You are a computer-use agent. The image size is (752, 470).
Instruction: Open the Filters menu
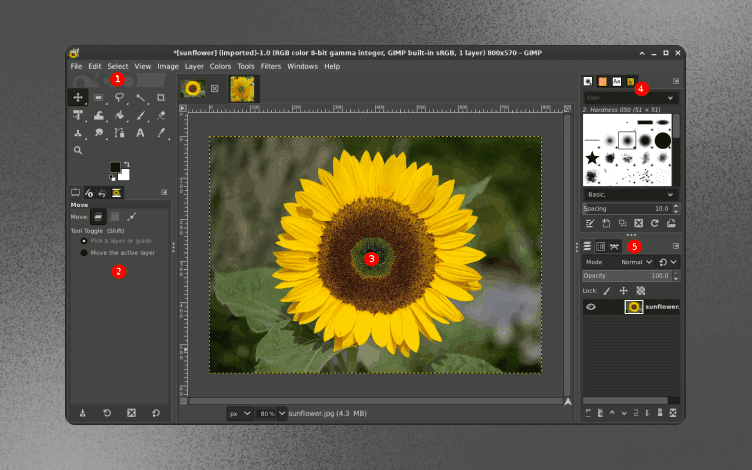[271, 66]
